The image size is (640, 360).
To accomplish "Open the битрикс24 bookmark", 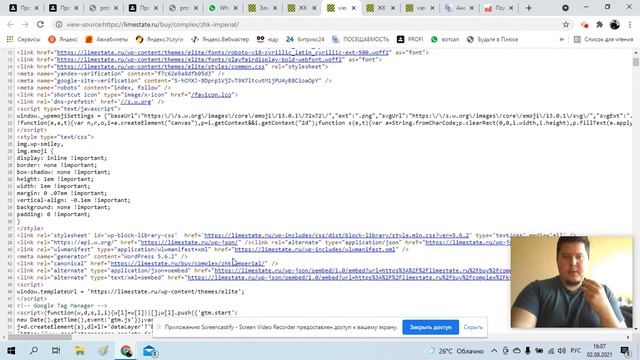I will coord(305,40).
